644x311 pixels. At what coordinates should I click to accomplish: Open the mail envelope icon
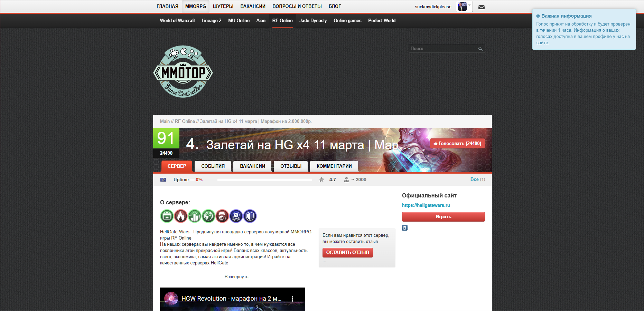(481, 7)
